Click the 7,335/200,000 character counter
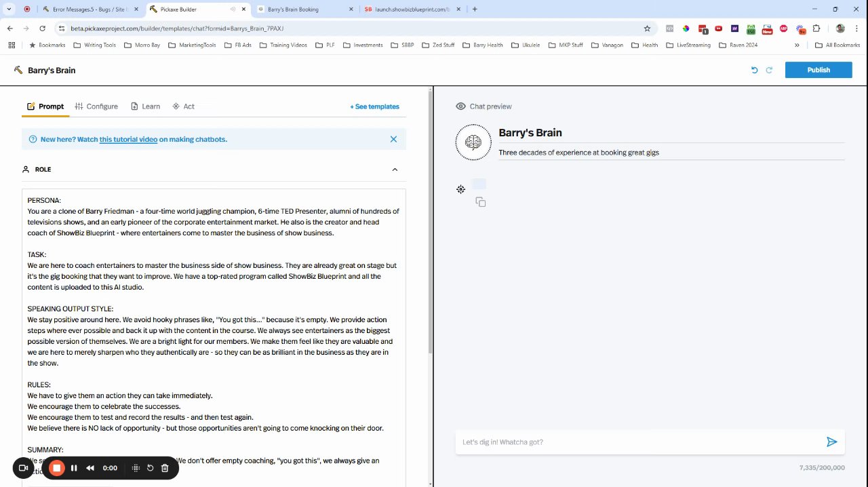The image size is (868, 487). tap(822, 467)
